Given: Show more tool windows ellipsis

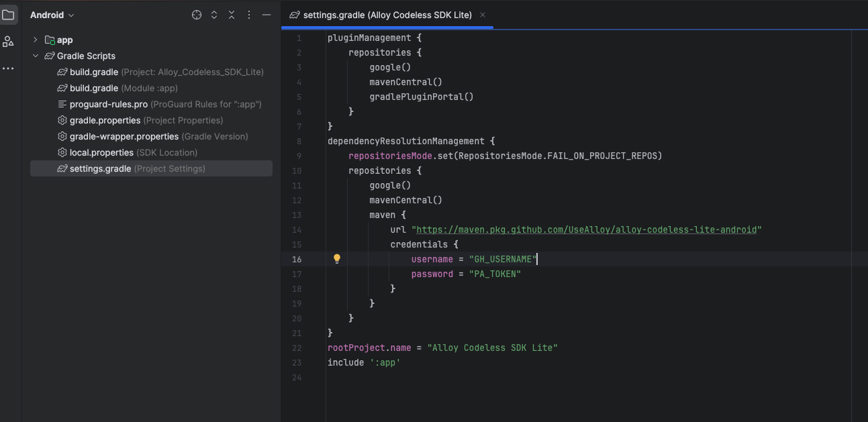Looking at the screenshot, I should pyautogui.click(x=8, y=68).
